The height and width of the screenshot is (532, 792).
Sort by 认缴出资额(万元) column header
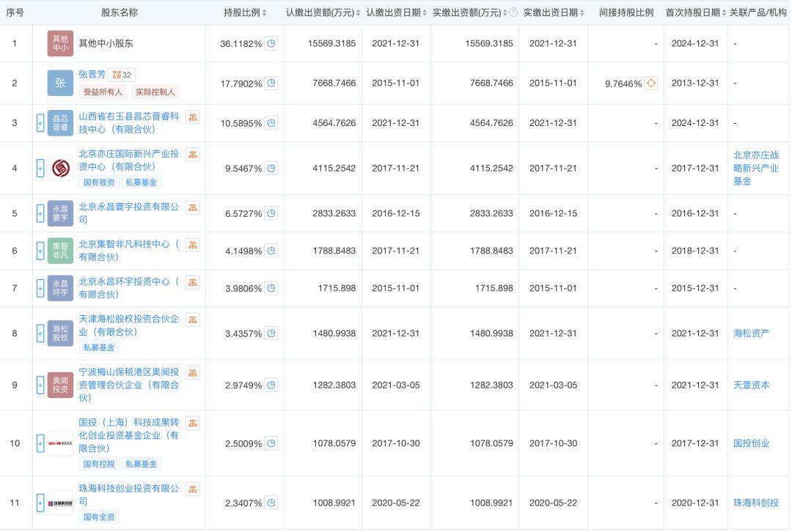323,12
